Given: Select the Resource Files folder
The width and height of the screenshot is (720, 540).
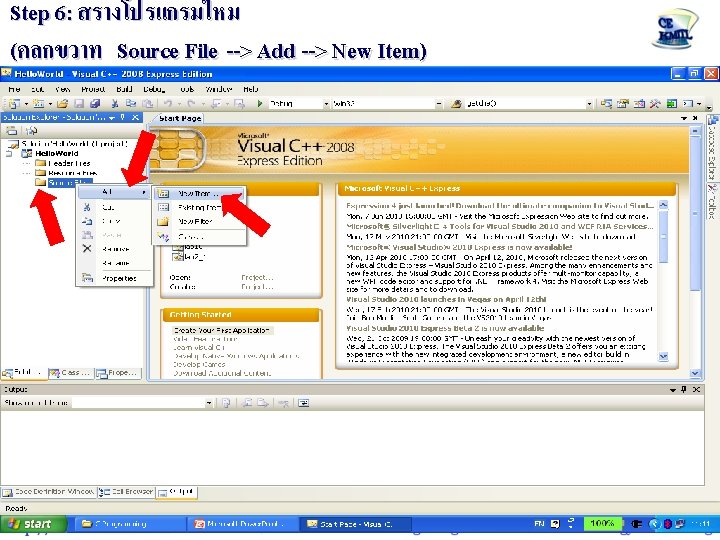Looking at the screenshot, I should tap(67, 173).
